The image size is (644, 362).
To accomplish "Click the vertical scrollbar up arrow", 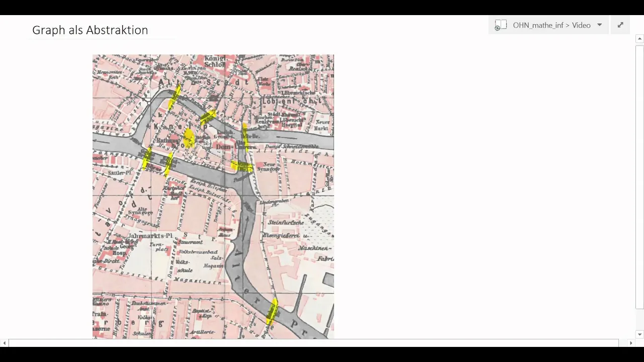I will (639, 39).
